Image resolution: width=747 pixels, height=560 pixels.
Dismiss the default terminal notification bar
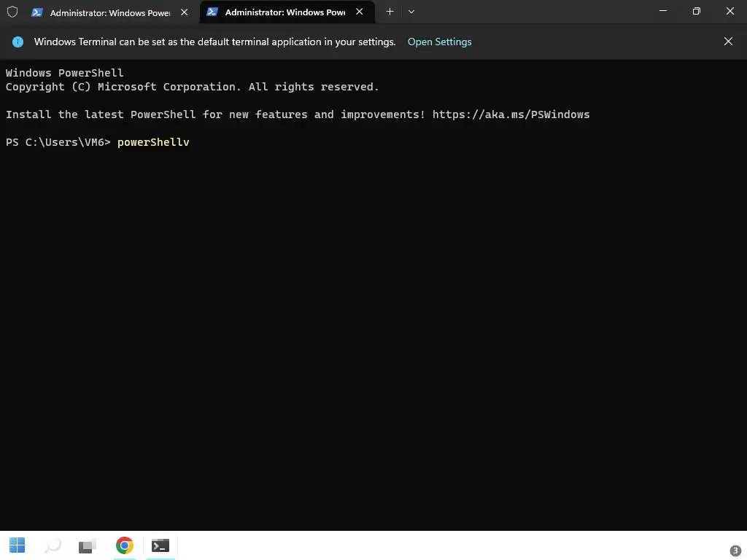[728, 42]
